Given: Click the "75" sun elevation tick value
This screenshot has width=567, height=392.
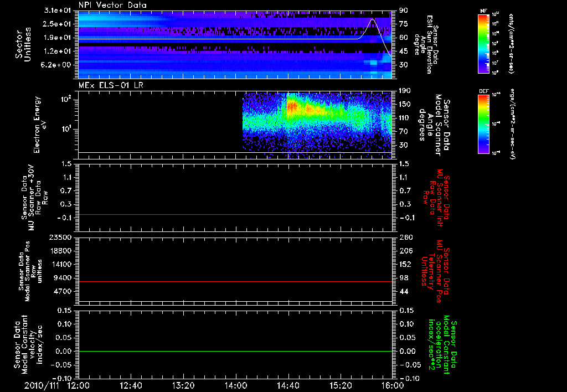Looking at the screenshot, I should 404,24.
